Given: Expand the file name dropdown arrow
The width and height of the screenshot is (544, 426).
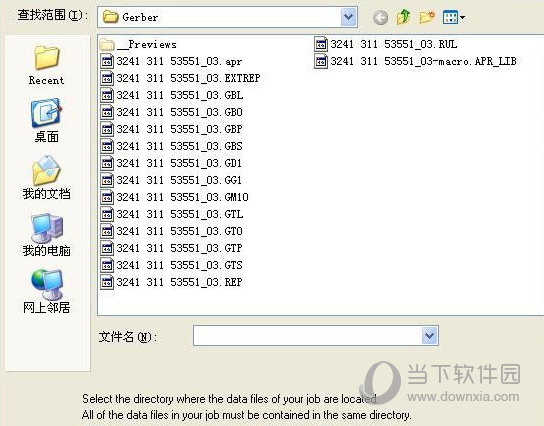Looking at the screenshot, I should 430,335.
